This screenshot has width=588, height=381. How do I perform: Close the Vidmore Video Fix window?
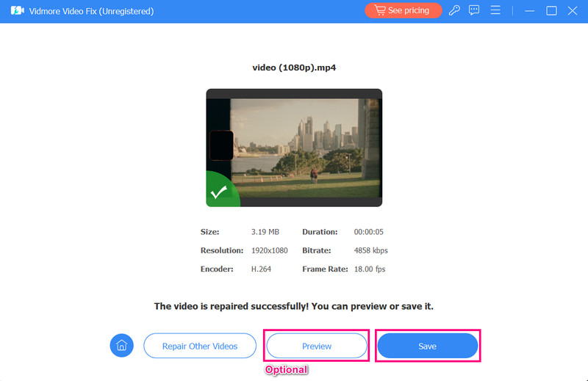[573, 11]
